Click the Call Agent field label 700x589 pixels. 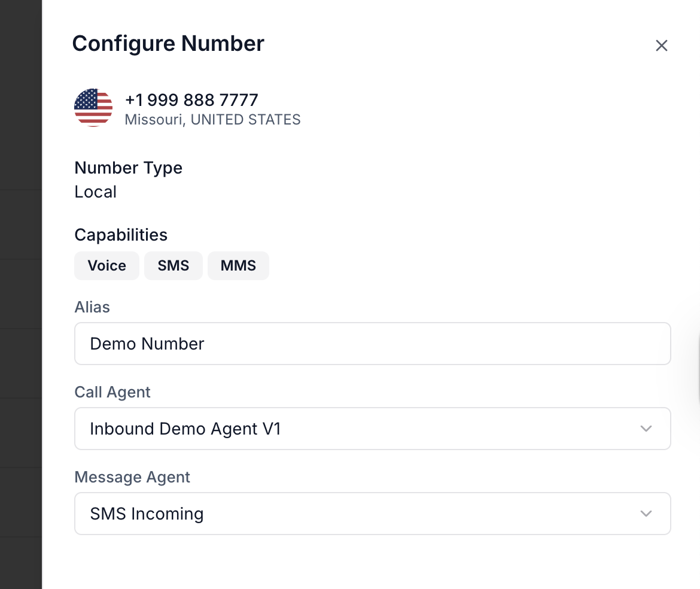tap(112, 392)
